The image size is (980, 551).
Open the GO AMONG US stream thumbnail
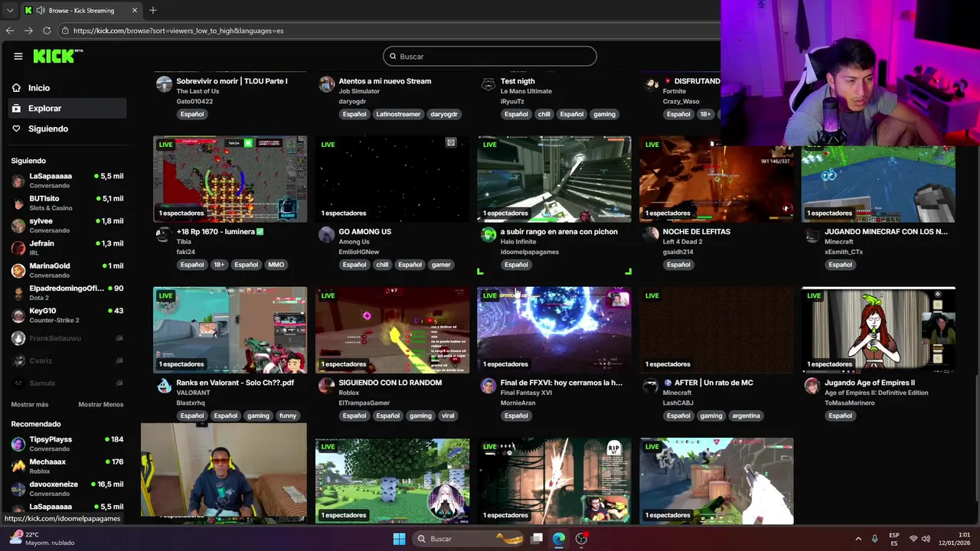[392, 179]
